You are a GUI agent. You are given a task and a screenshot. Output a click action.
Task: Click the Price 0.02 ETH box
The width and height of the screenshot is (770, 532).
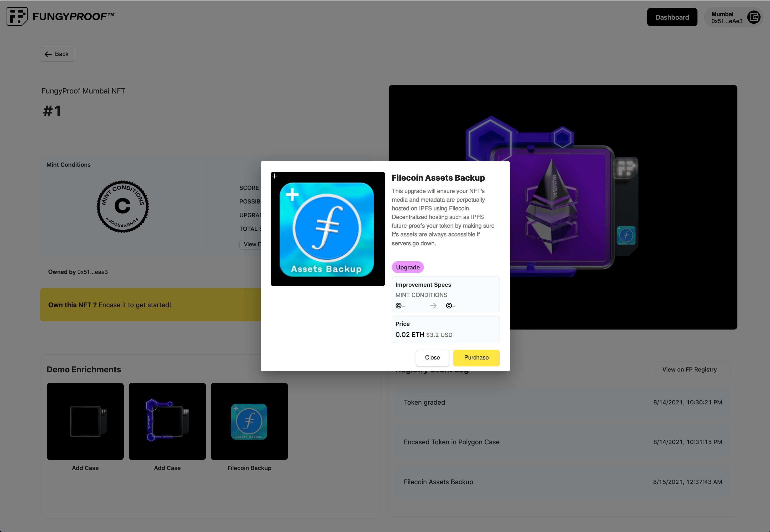click(x=446, y=329)
